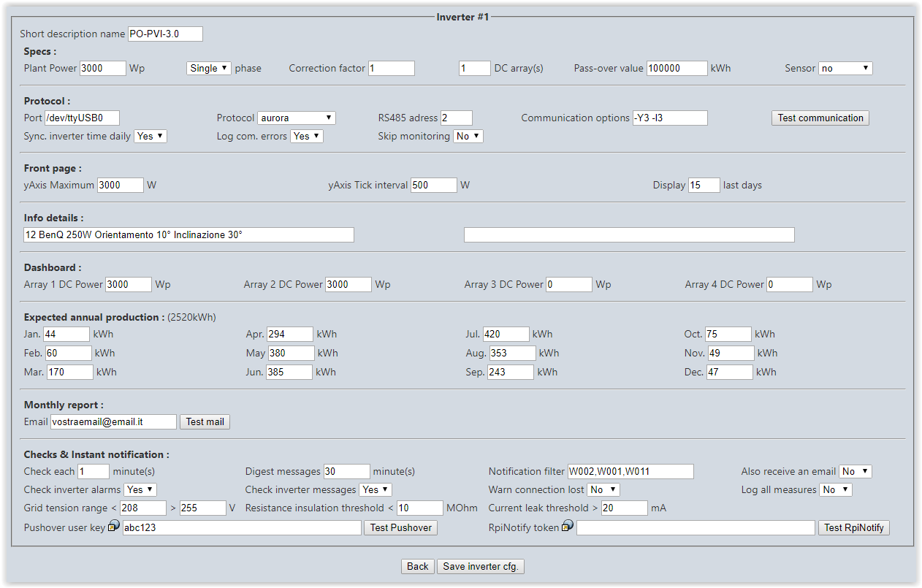Edit the yAxis Tick interval field
Screen dimensions: 922x588
click(434, 185)
